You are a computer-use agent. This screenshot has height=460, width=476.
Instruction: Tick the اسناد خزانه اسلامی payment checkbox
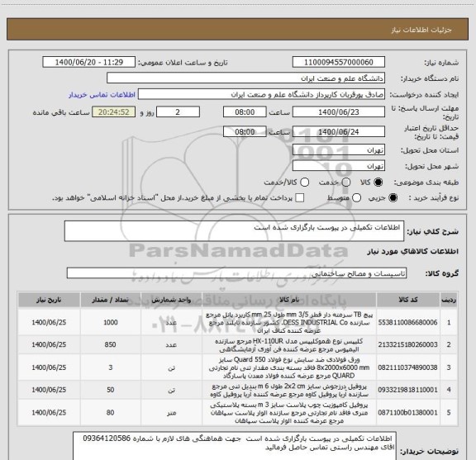300,198
